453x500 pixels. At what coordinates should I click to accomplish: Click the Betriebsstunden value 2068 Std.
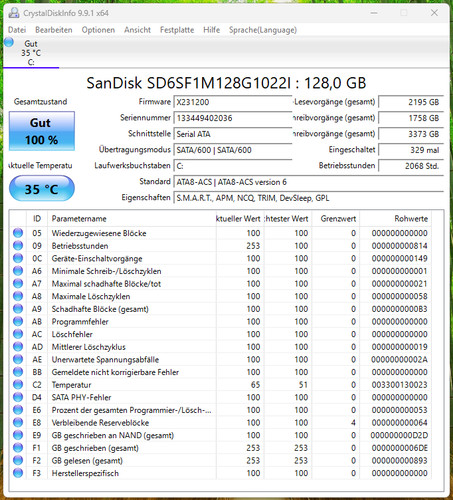point(411,166)
